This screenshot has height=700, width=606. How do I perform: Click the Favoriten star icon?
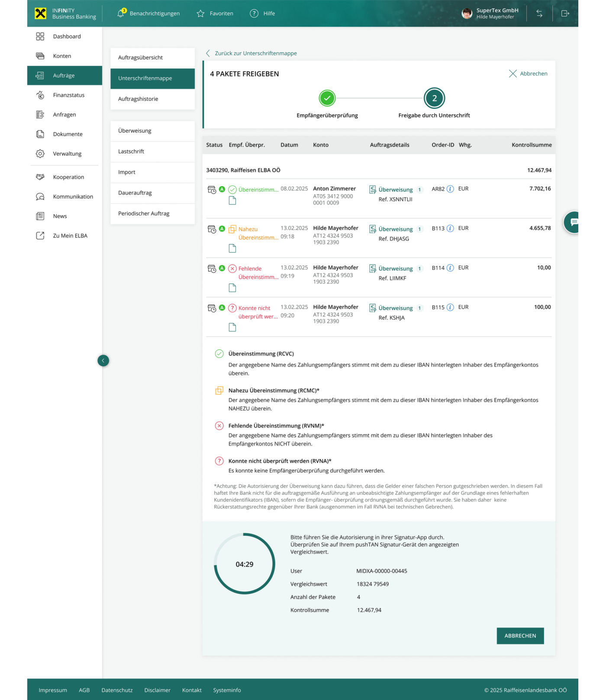pyautogui.click(x=200, y=13)
